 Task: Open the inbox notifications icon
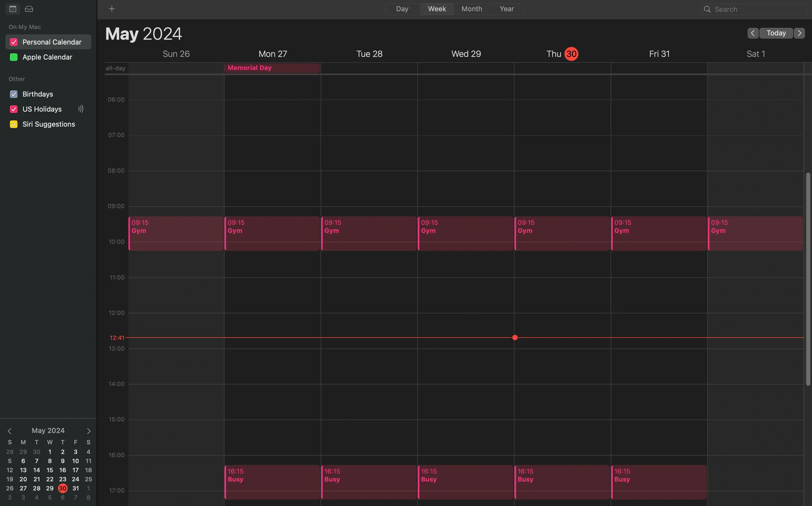pyautogui.click(x=29, y=9)
